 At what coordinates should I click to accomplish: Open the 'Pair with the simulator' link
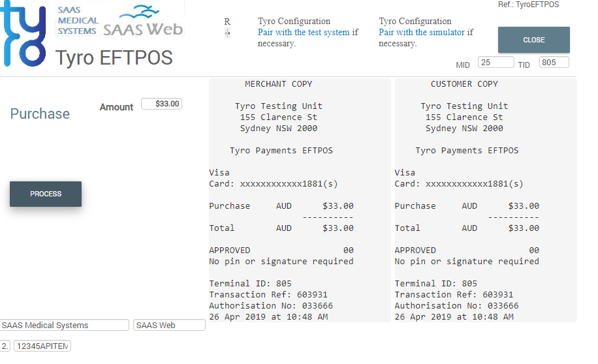coord(422,33)
